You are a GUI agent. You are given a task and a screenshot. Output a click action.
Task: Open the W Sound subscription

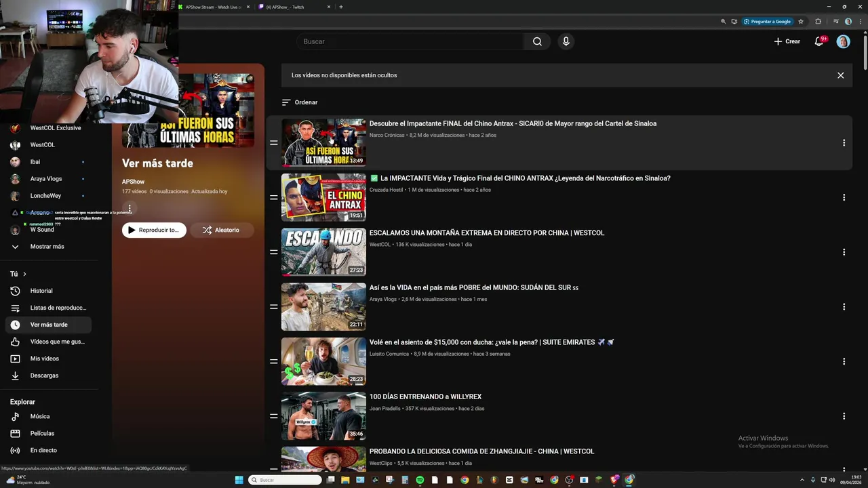pyautogui.click(x=48, y=230)
